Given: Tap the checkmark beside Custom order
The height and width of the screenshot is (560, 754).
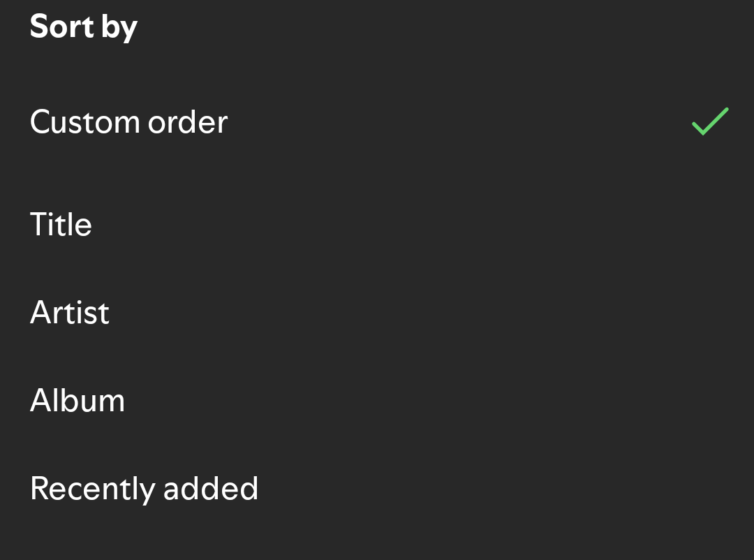Looking at the screenshot, I should point(710,121).
